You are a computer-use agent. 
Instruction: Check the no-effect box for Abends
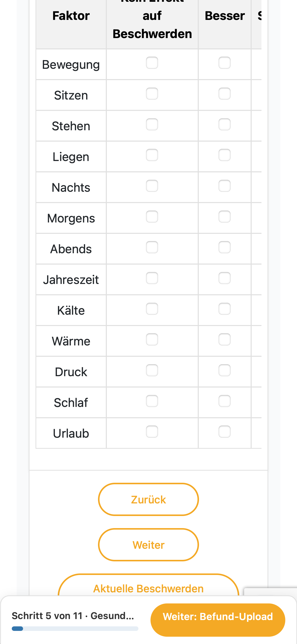click(152, 247)
